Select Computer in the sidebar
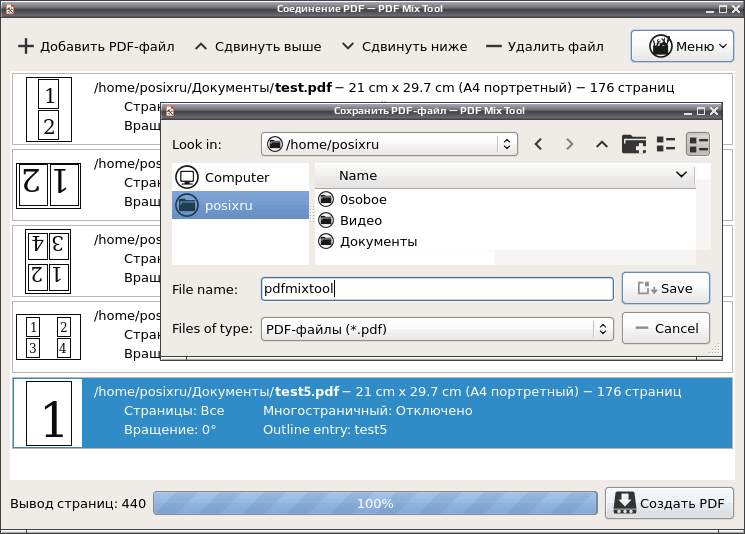The height and width of the screenshot is (534, 745). [240, 177]
